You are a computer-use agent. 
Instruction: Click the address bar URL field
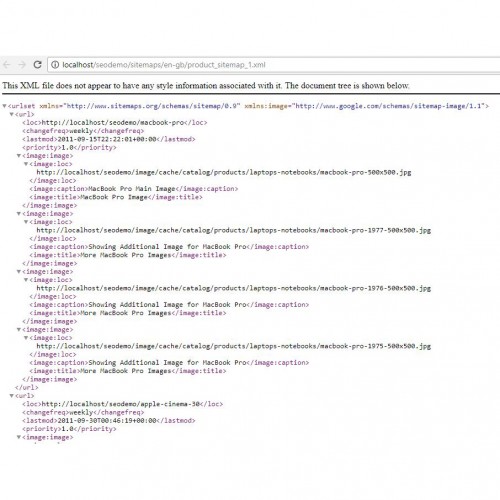click(273, 65)
